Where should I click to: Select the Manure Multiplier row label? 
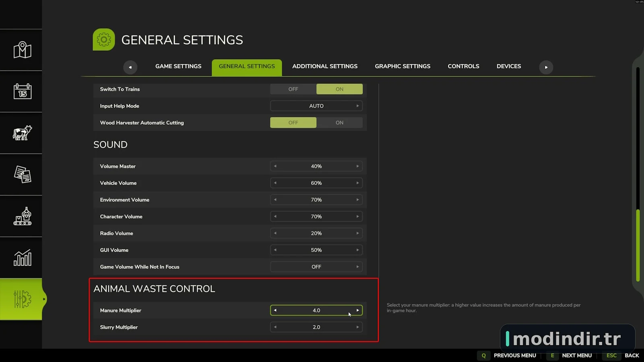click(120, 311)
